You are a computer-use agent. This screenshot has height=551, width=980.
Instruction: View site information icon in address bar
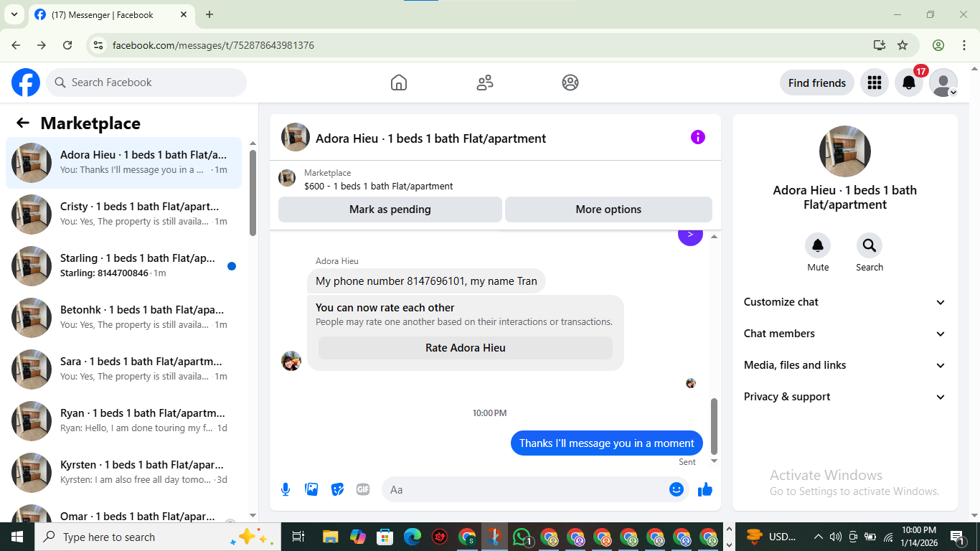click(x=99, y=45)
